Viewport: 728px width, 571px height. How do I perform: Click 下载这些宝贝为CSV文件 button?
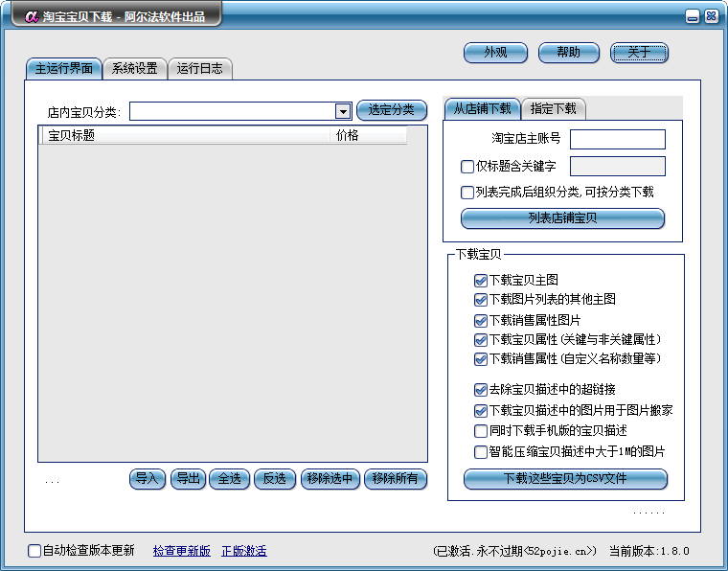click(565, 479)
